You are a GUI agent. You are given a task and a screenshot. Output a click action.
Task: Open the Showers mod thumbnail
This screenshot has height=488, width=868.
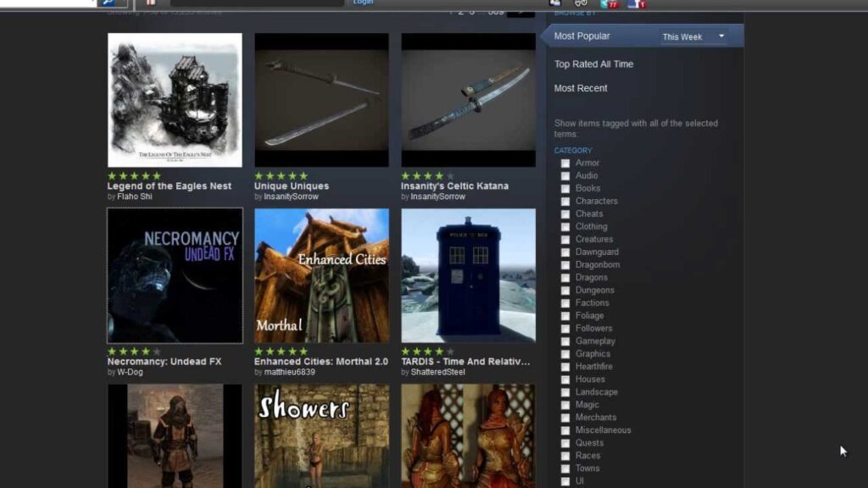point(321,435)
